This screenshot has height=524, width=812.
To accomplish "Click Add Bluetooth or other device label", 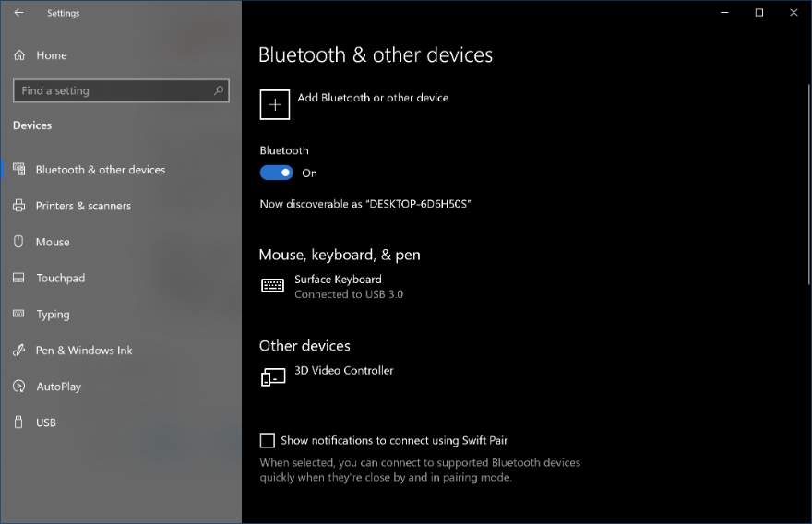I will coord(373,98).
